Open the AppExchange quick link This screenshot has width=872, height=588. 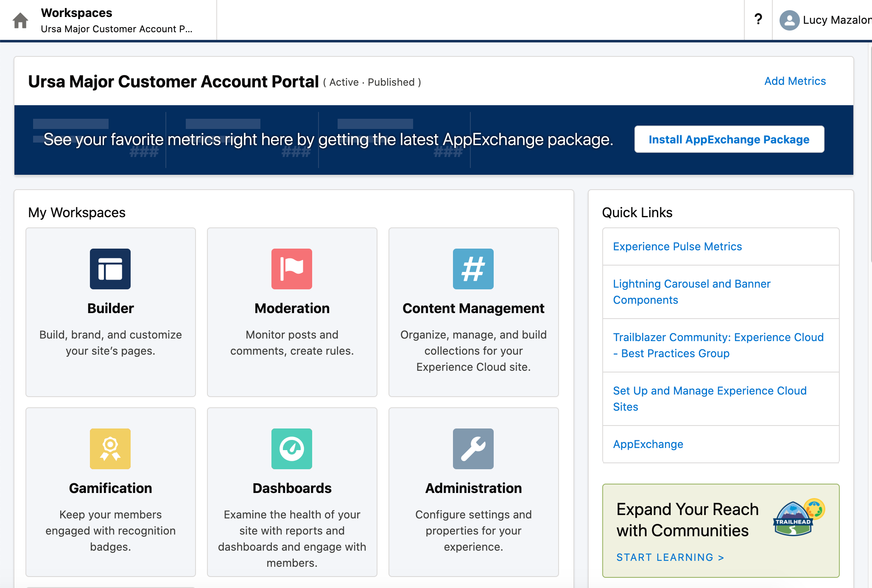coord(648,444)
